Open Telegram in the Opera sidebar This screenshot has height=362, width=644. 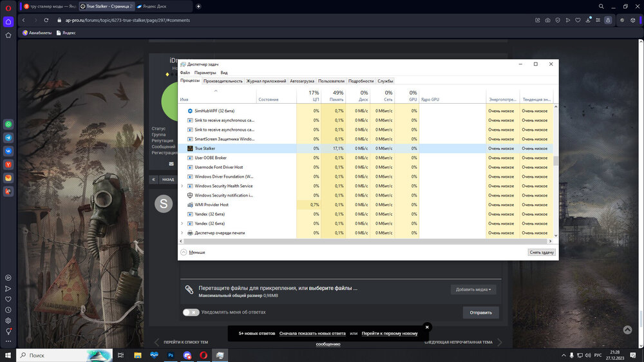8,138
